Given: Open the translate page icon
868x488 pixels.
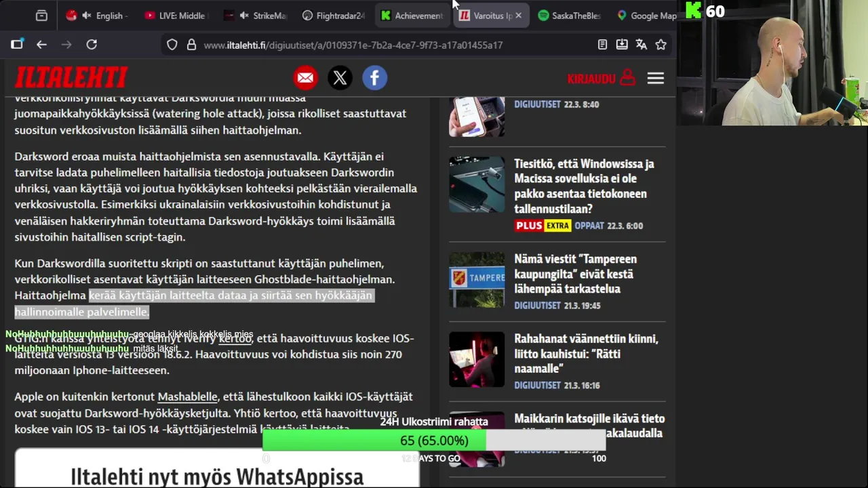Looking at the screenshot, I should (x=642, y=45).
